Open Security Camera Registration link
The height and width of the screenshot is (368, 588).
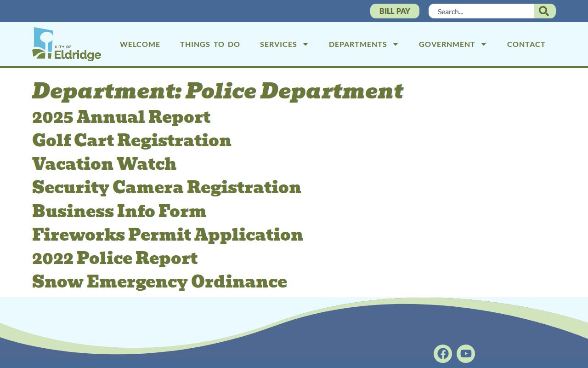coord(167,187)
